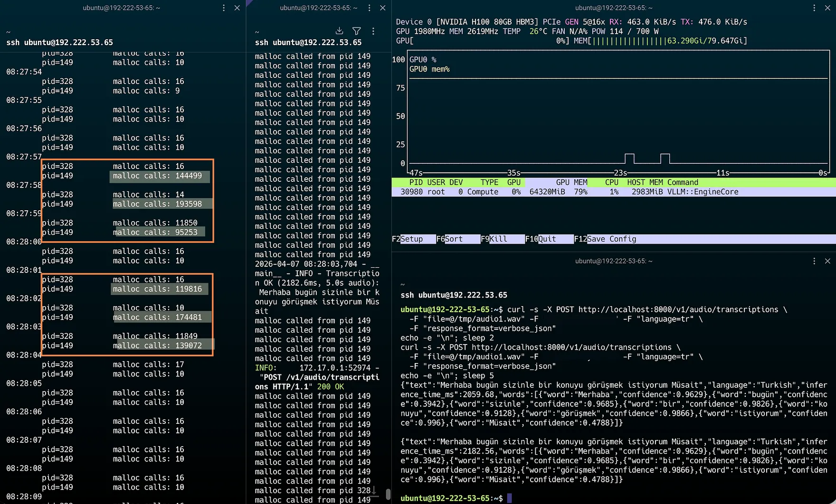The width and height of the screenshot is (836, 504).
Task: Click the 08:28:09 timestamp in left pane
Action: pyautogui.click(x=24, y=497)
